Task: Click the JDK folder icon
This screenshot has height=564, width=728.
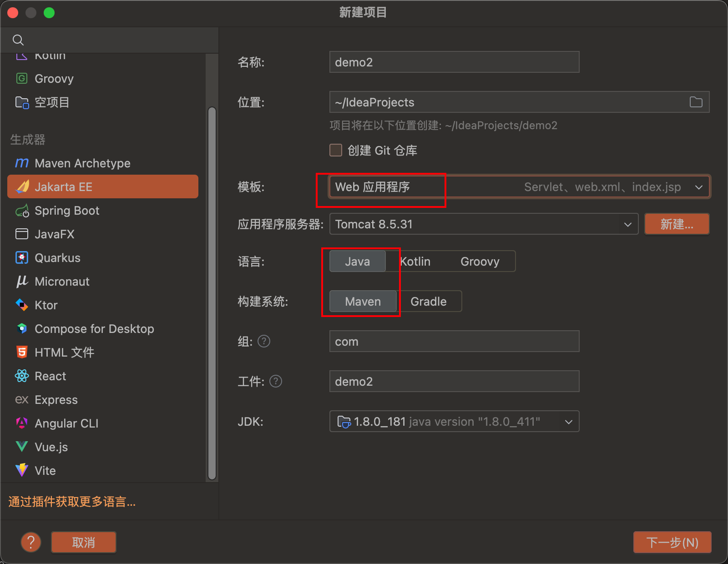Action: pos(344,422)
